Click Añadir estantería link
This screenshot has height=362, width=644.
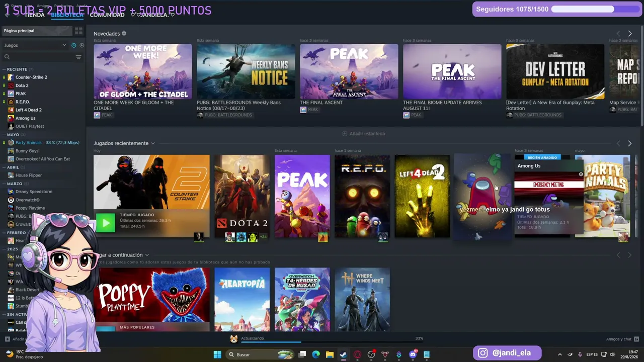364,134
